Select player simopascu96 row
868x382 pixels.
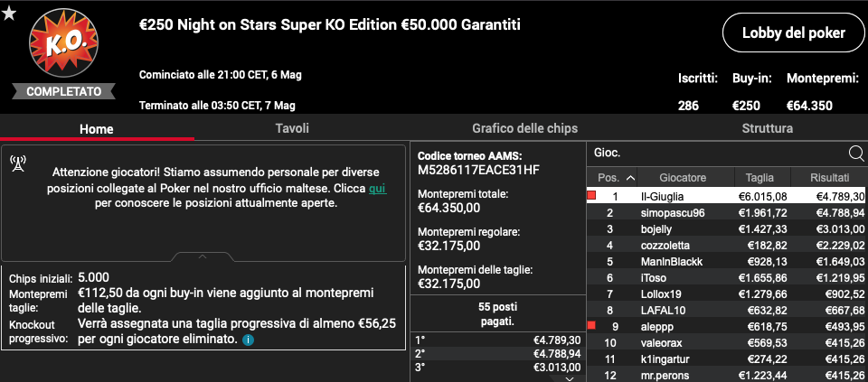[727, 213]
